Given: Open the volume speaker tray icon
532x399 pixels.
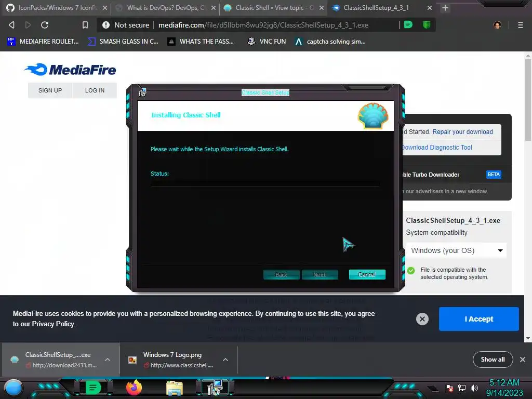Looking at the screenshot, I should pyautogui.click(x=474, y=388).
